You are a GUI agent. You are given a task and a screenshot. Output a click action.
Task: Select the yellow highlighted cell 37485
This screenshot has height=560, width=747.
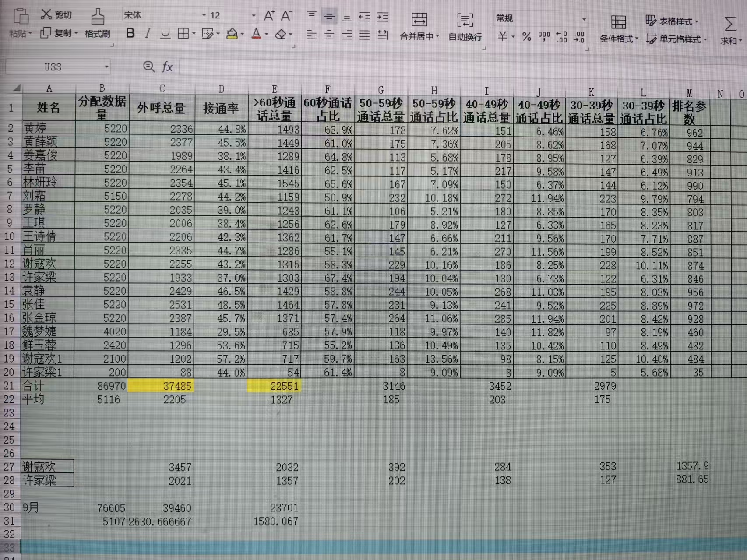pos(161,386)
